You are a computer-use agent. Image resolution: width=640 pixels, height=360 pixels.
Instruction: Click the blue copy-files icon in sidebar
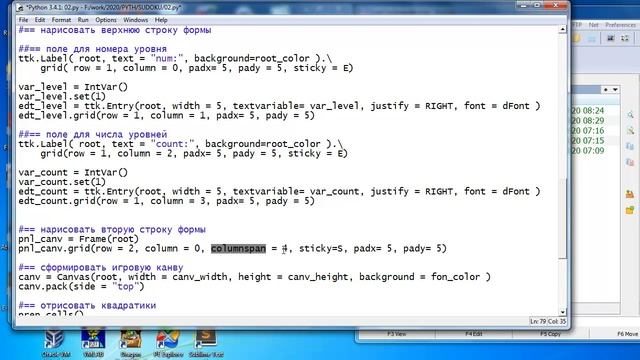pos(630,146)
